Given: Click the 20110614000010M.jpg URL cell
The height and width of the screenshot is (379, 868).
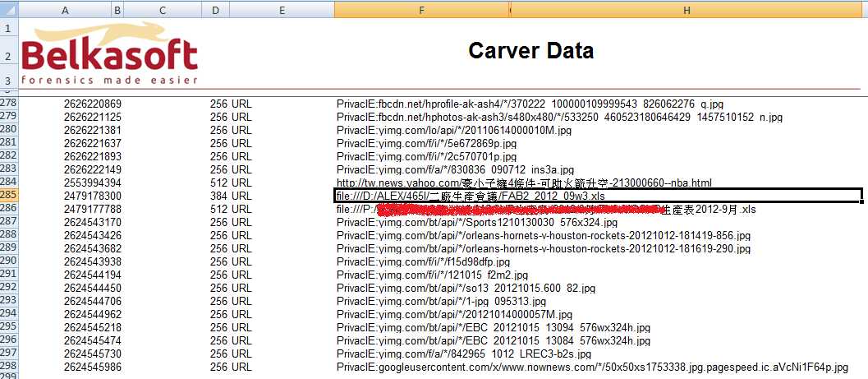Looking at the screenshot, I should click(454, 130).
